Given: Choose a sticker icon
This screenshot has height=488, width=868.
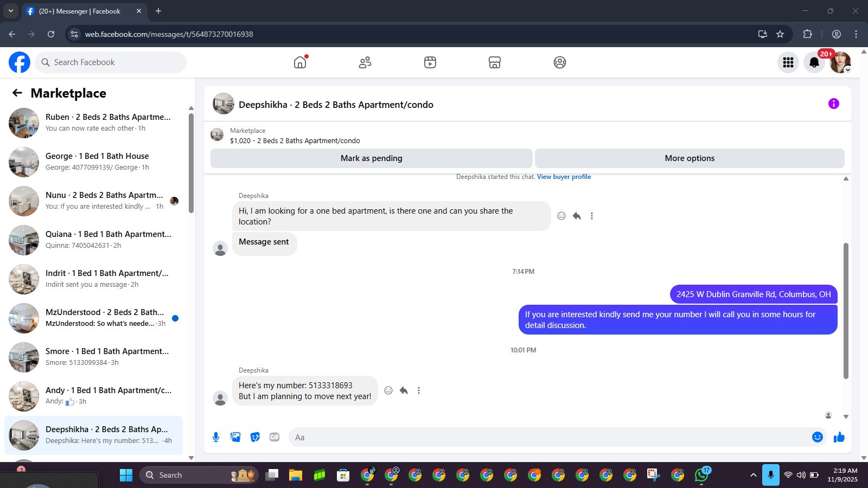Looking at the screenshot, I should 255,437.
